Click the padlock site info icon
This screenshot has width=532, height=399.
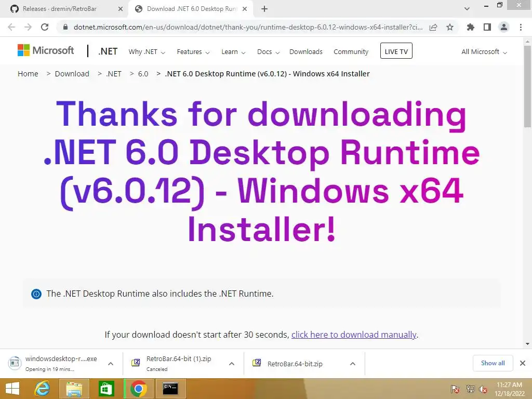(x=65, y=27)
